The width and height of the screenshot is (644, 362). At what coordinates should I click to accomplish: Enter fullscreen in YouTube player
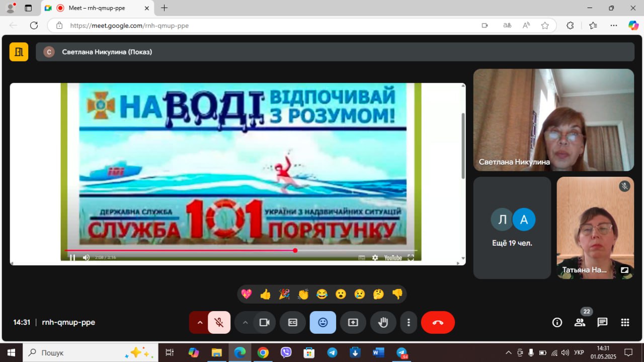[411, 257]
